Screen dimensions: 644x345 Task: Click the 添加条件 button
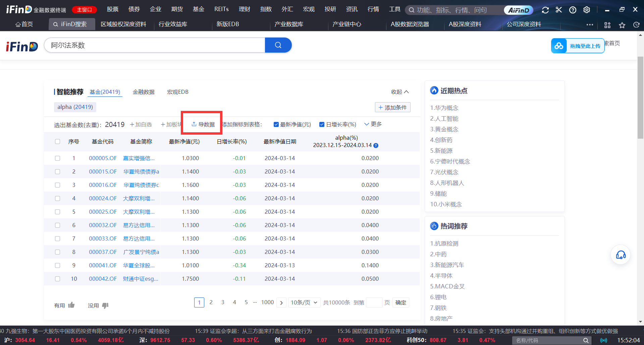(x=392, y=108)
